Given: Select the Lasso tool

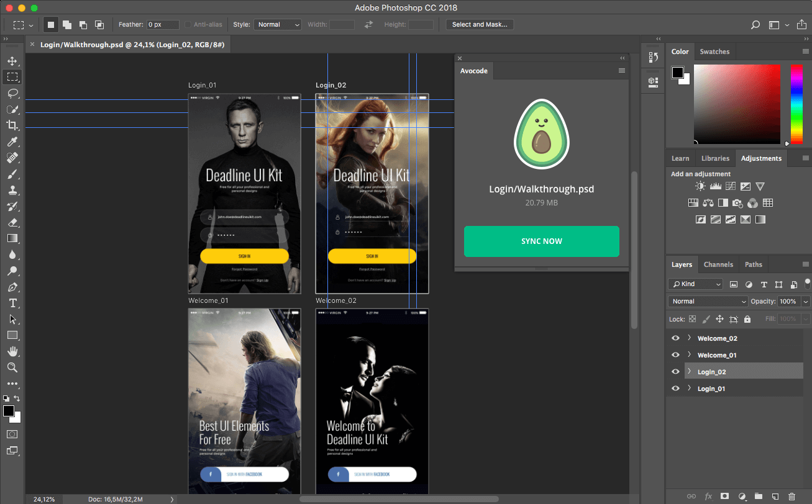Looking at the screenshot, I should [12, 93].
